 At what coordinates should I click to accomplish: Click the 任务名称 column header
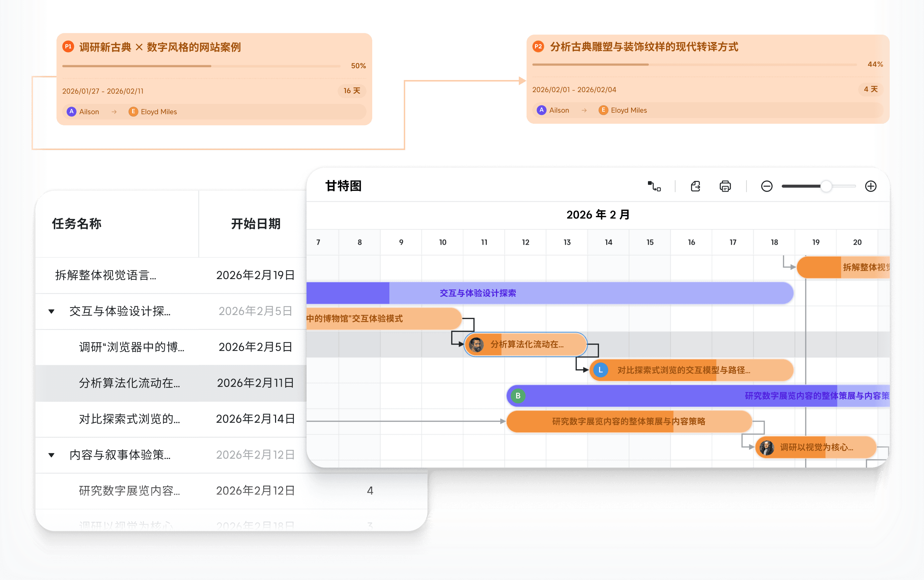point(76,224)
